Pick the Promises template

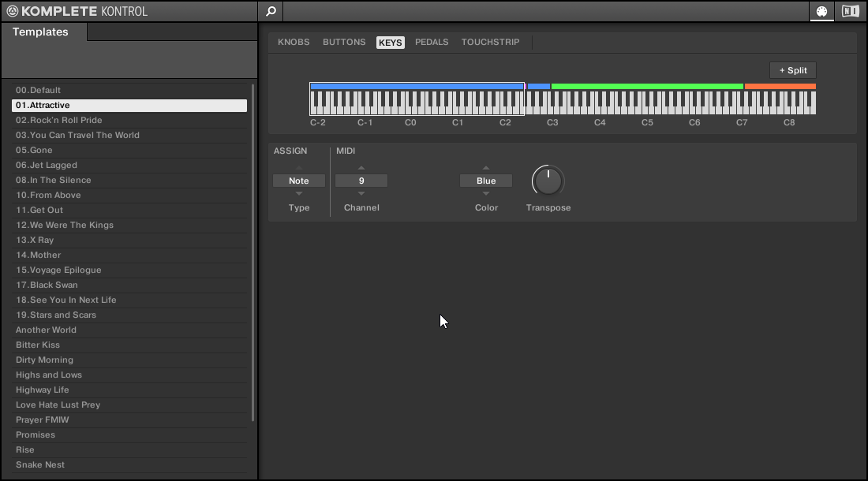point(129,434)
